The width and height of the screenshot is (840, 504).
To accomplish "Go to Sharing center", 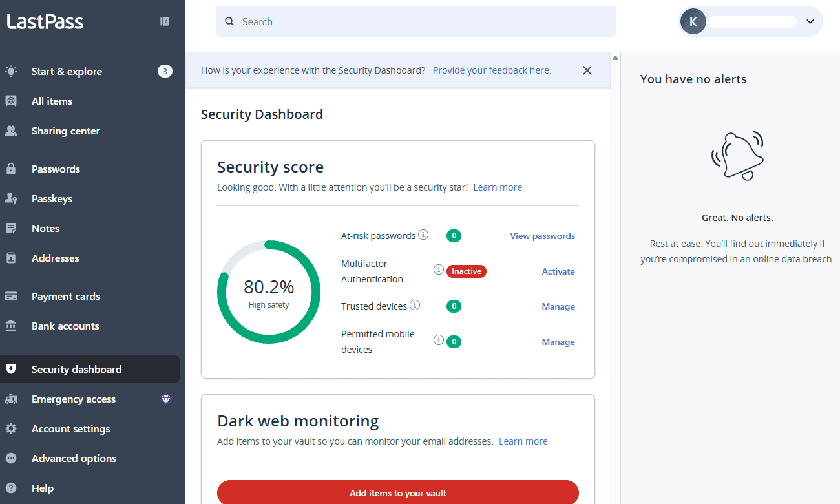I will [65, 131].
